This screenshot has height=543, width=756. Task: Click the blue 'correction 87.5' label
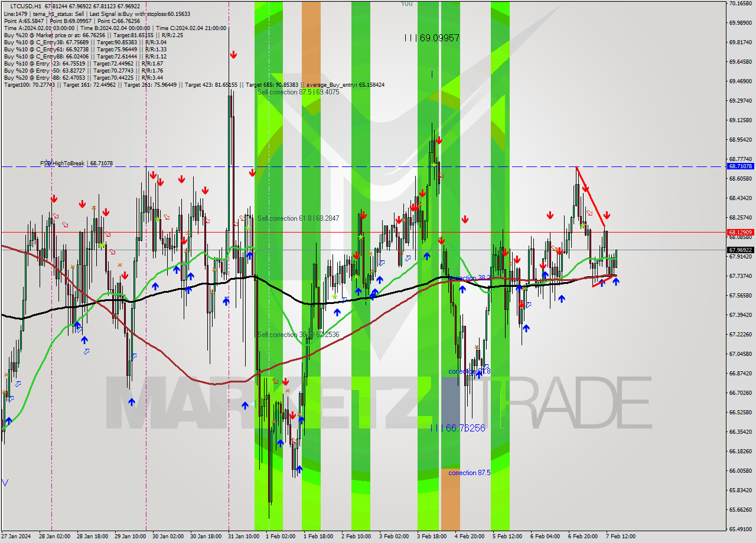coord(470,473)
